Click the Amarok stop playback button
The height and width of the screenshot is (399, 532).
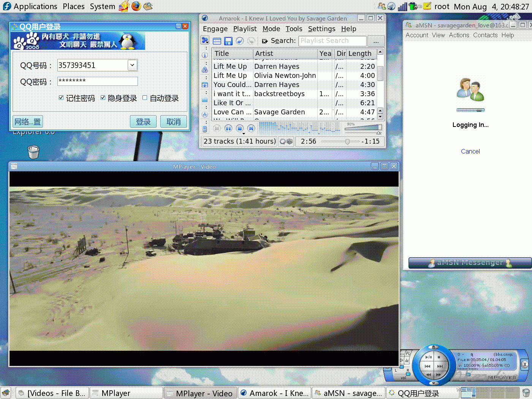[240, 128]
